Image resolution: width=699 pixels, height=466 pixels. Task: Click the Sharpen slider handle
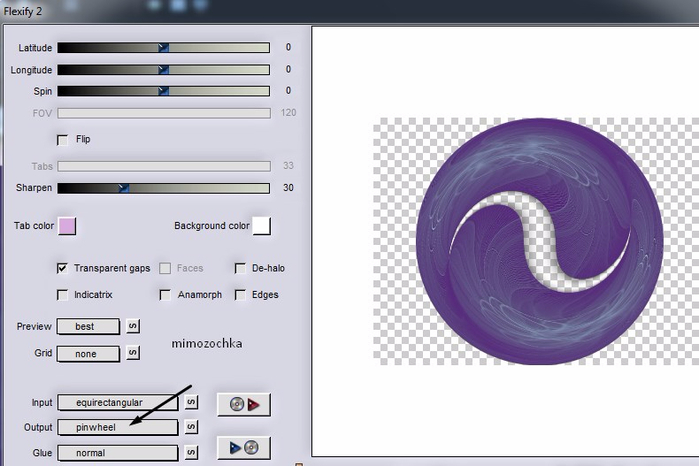(124, 188)
